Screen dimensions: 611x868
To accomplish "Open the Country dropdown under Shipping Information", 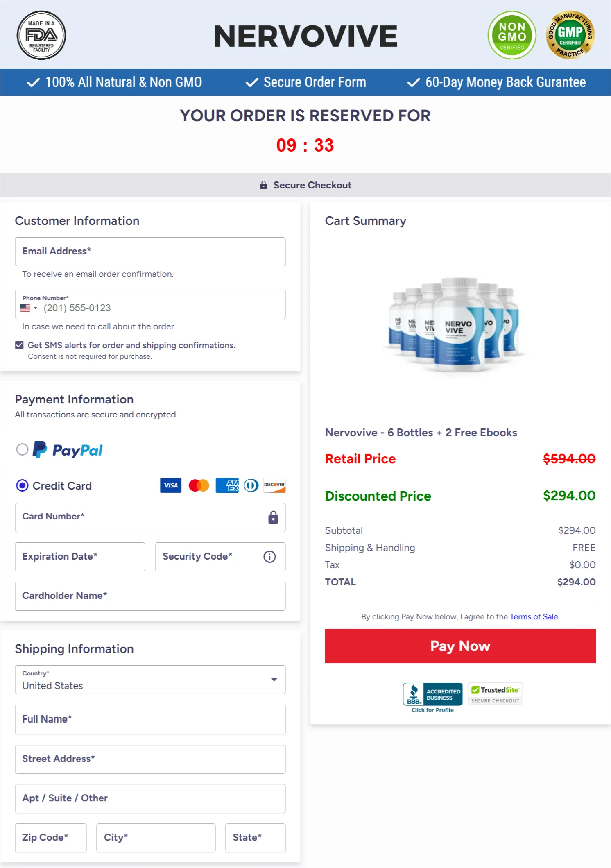I will [x=274, y=680].
